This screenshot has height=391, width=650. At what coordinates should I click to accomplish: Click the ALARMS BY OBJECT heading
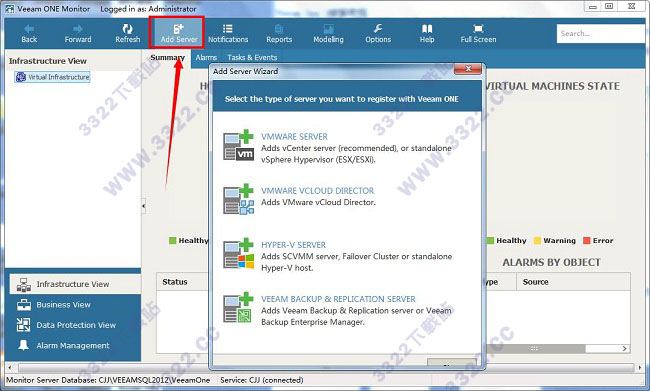tap(551, 262)
